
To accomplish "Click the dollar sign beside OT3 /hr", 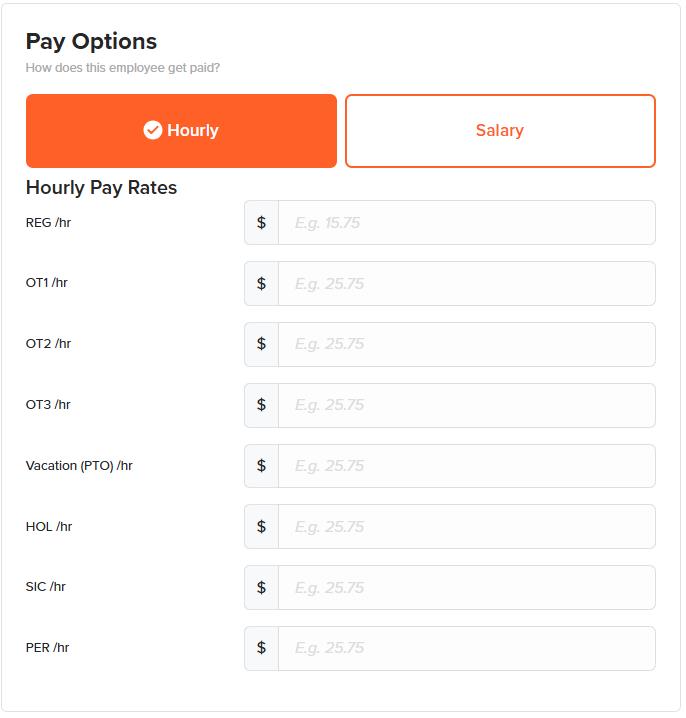I will [x=262, y=407].
